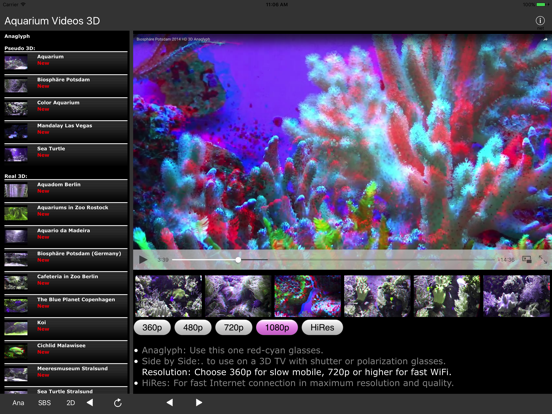The width and height of the screenshot is (552, 414).
Task: Go to next video with right arrow
Action: tap(199, 402)
